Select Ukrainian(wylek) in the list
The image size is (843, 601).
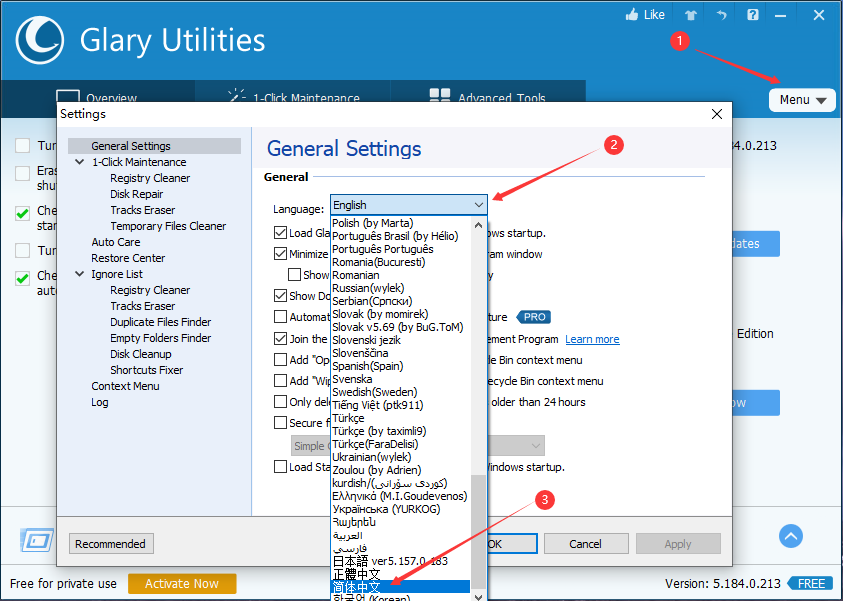pyautogui.click(x=401, y=457)
